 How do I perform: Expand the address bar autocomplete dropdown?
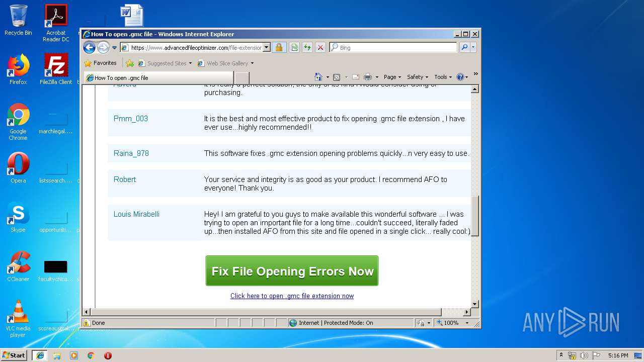pos(267,48)
